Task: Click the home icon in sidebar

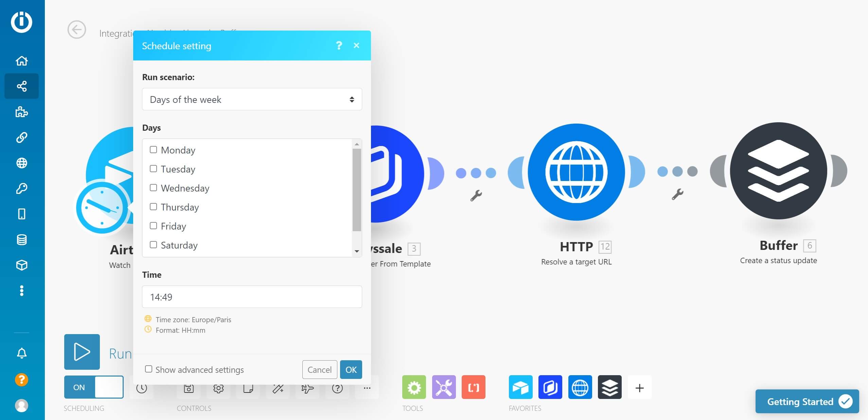Action: coord(22,61)
